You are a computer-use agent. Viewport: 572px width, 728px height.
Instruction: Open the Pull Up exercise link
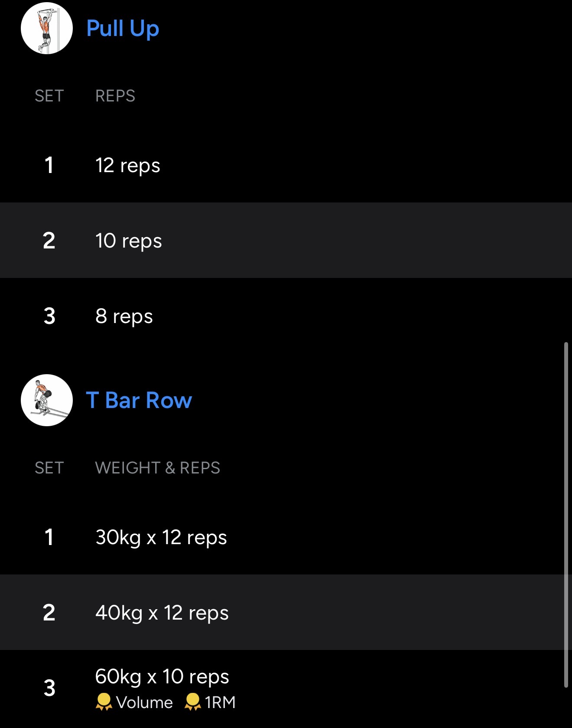[x=123, y=29]
